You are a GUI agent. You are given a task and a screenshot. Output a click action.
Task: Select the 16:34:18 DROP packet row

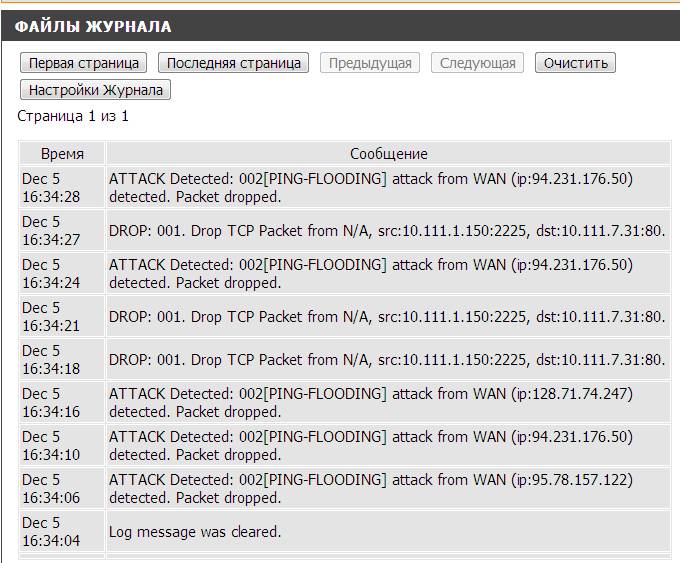386,360
